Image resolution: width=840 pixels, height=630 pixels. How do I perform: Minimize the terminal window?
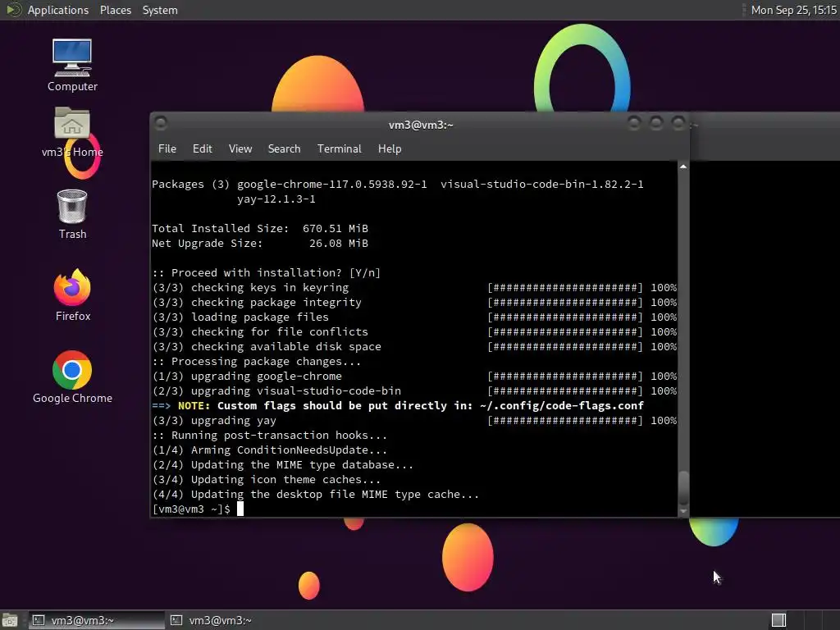coord(634,124)
